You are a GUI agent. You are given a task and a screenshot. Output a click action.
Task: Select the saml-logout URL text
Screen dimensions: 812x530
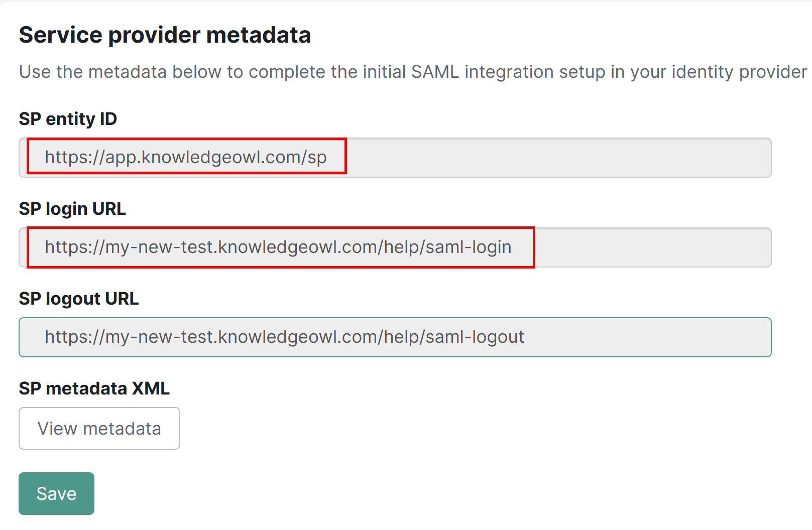[284, 337]
